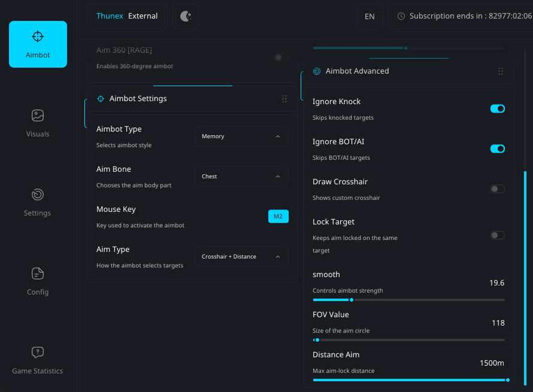Image resolution: width=533 pixels, height=392 pixels.
Task: Click the EN language button
Action: pos(370,16)
